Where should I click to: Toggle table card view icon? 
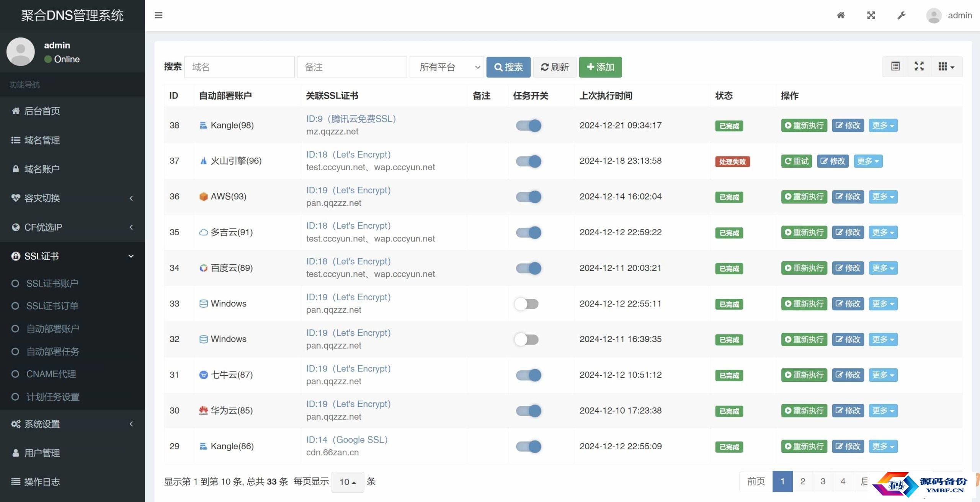click(x=895, y=67)
